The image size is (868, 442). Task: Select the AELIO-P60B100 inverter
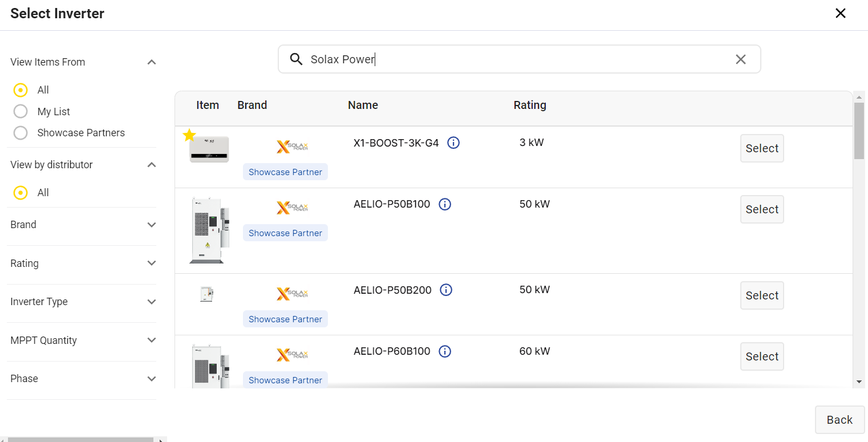pos(762,356)
